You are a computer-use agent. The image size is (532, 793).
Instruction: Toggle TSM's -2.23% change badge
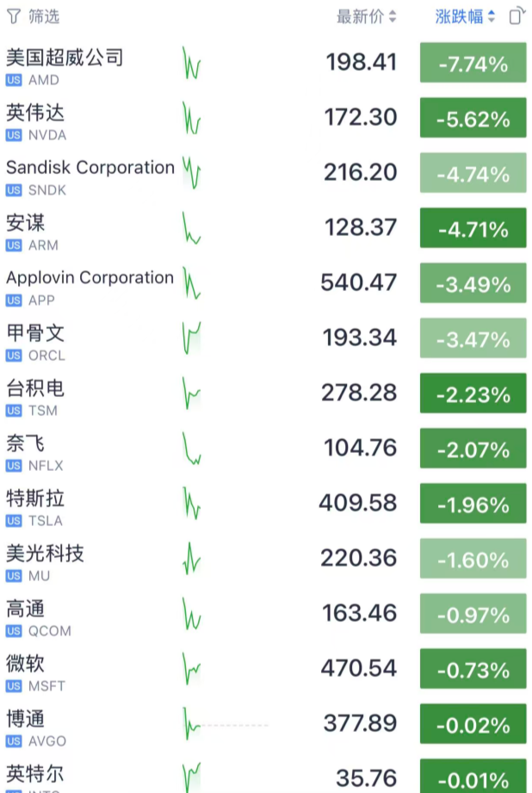[x=473, y=394]
